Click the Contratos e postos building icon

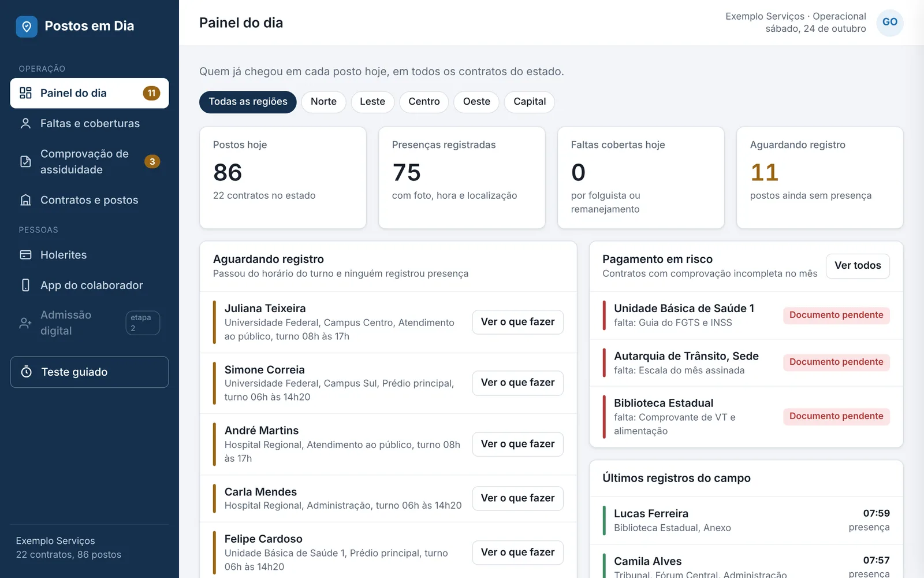point(25,200)
